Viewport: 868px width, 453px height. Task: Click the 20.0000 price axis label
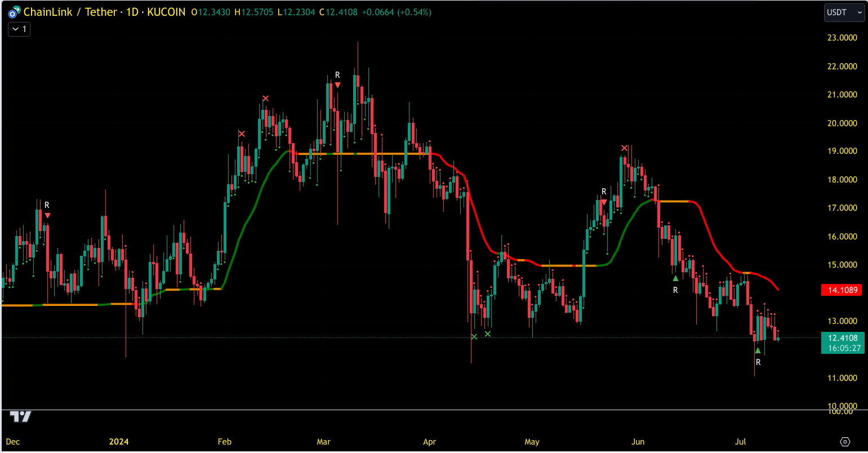tap(842, 123)
